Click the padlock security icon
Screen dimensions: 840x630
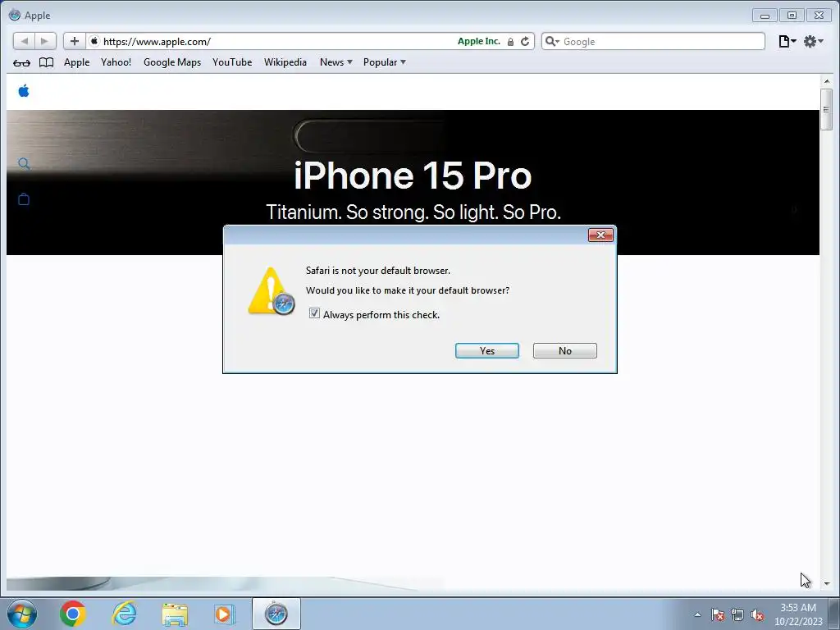click(510, 42)
